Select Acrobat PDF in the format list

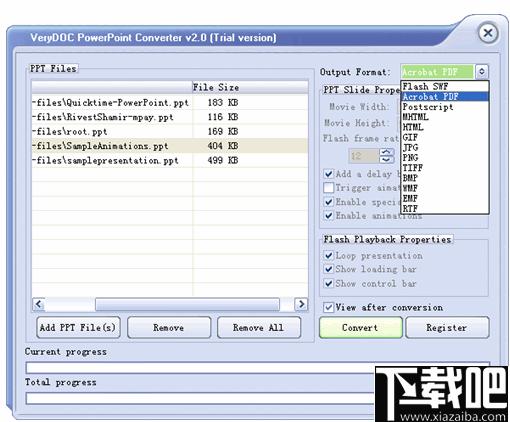(445, 97)
